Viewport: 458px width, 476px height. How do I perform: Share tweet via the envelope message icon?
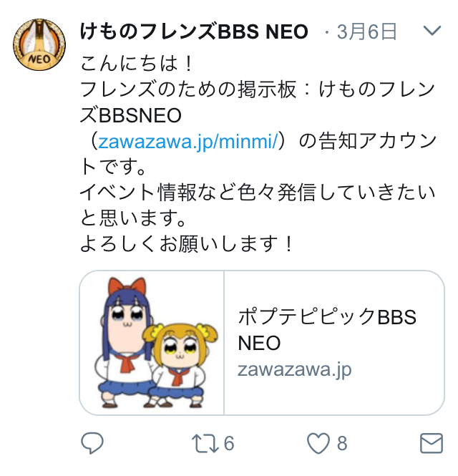click(432, 443)
